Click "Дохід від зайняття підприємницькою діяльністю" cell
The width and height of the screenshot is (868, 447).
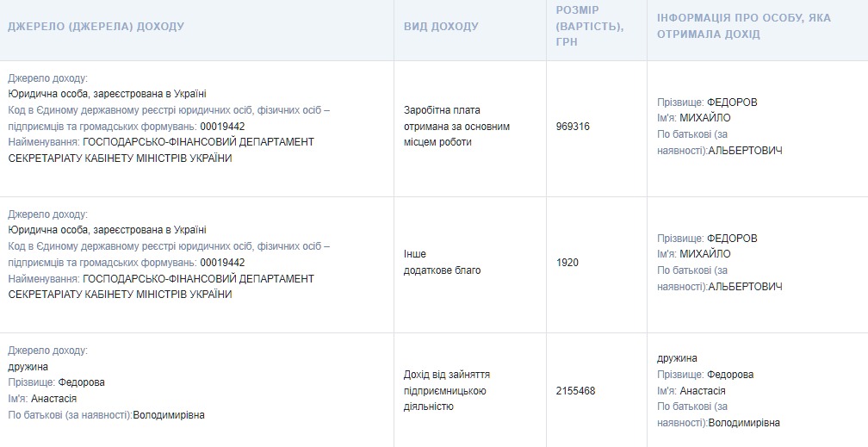point(446,390)
